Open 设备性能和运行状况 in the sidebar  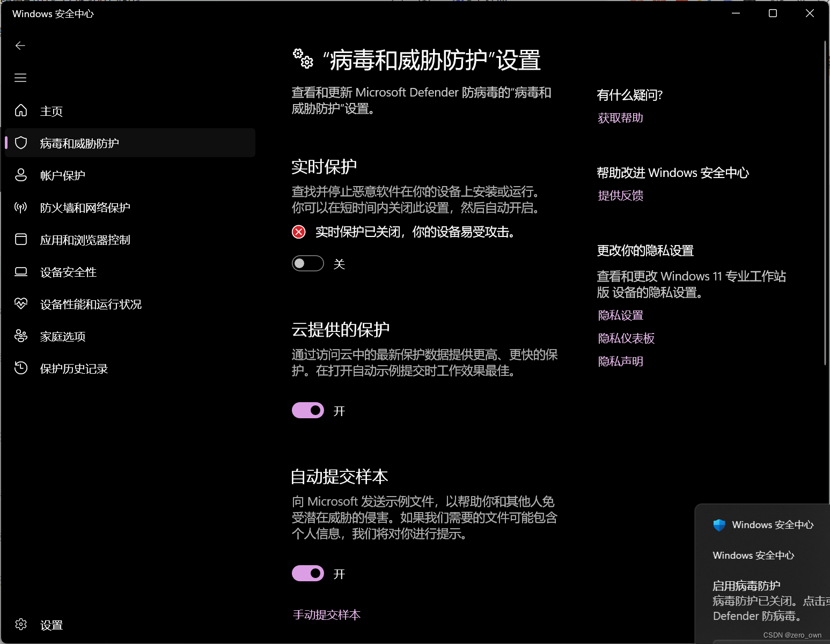[x=130, y=304]
